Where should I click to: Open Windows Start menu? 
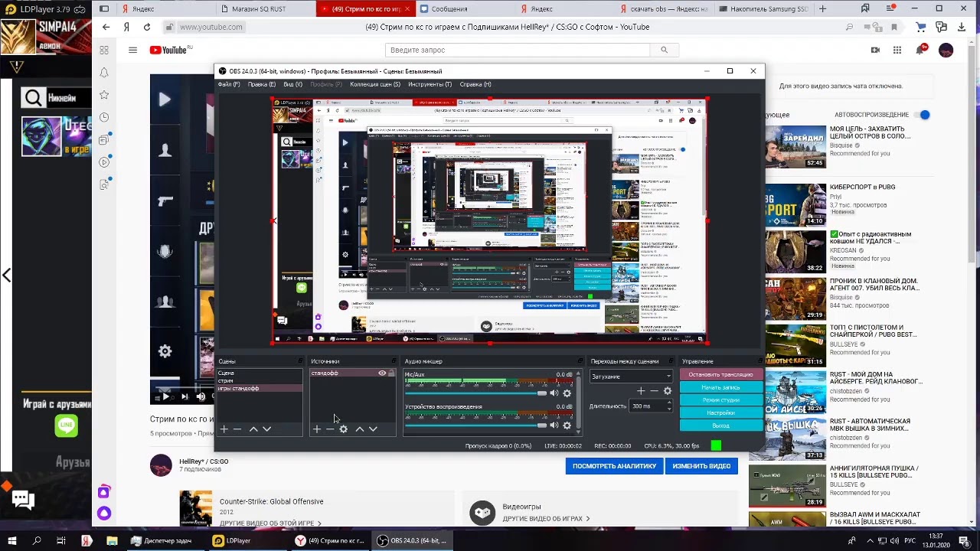tap(12, 540)
